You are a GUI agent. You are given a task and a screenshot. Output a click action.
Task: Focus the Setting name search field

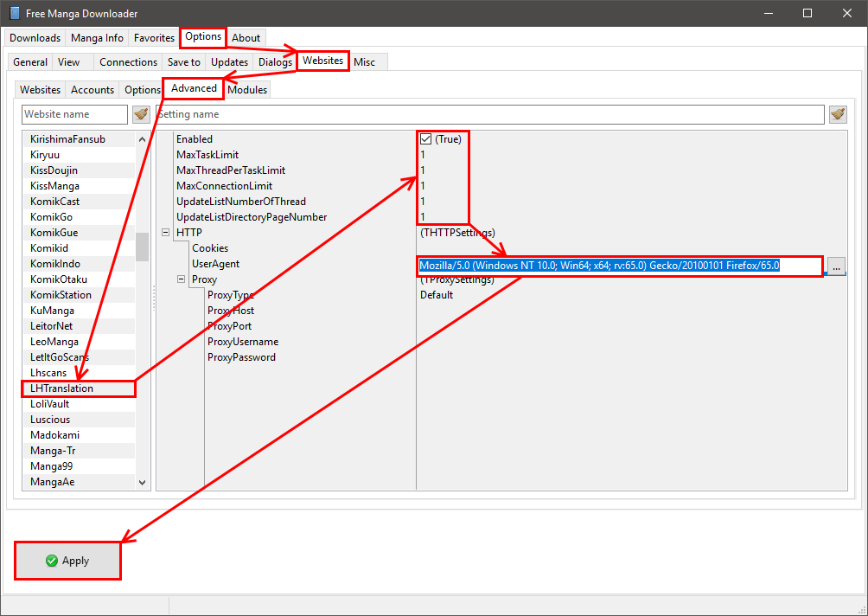coord(490,114)
